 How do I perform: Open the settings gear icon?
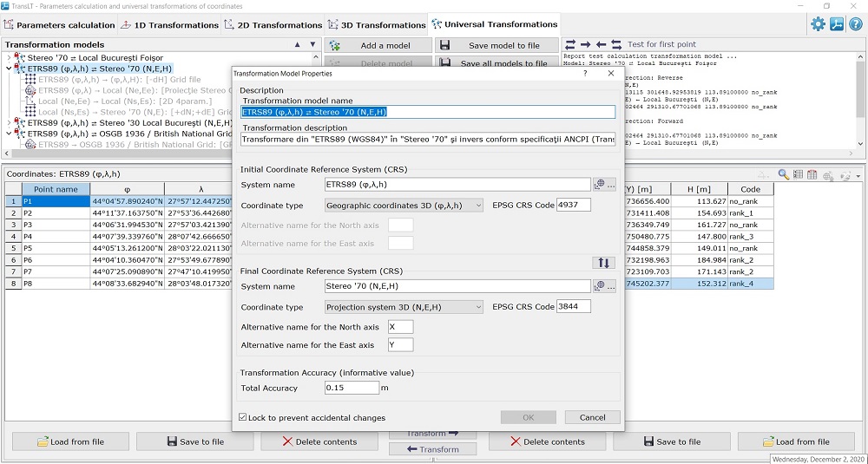(818, 24)
